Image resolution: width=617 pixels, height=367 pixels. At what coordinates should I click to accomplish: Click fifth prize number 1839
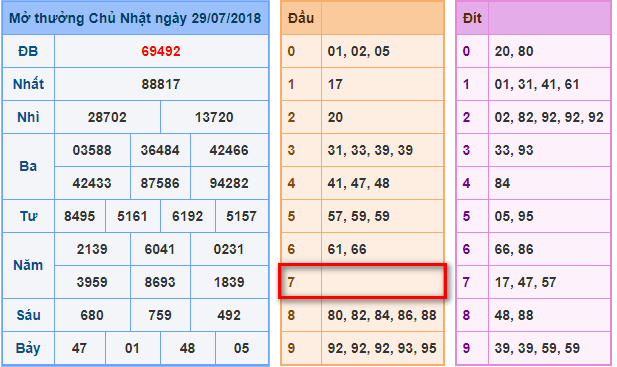pos(229,282)
